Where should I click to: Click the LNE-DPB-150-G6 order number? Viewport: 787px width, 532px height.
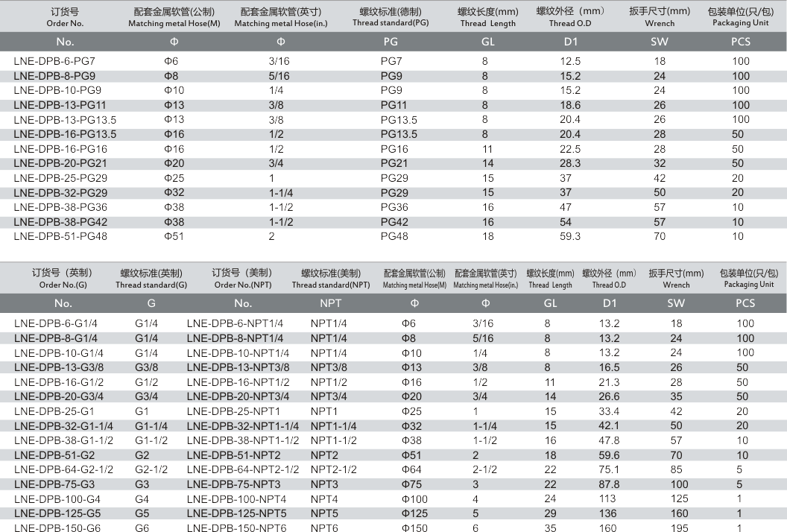57,528
